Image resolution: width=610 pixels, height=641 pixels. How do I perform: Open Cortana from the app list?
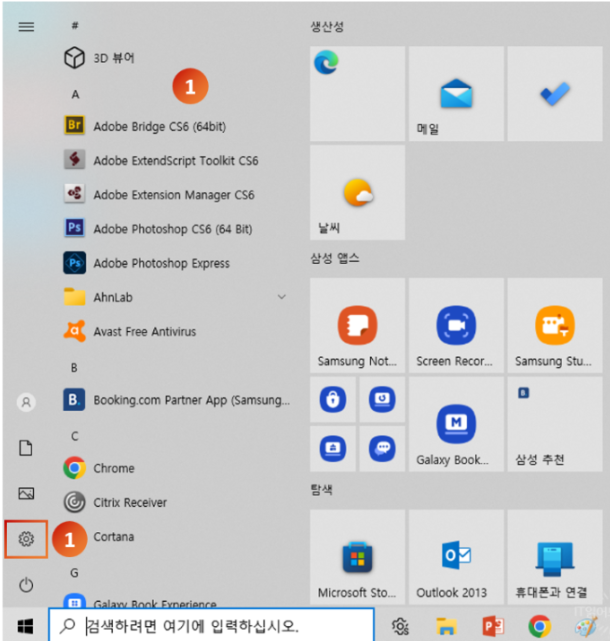click(x=114, y=537)
